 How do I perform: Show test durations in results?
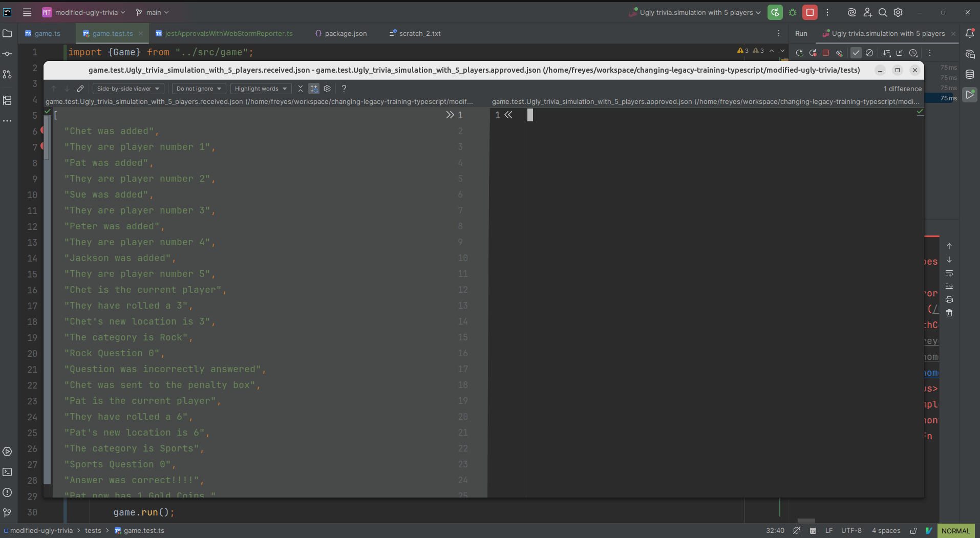coord(913,53)
